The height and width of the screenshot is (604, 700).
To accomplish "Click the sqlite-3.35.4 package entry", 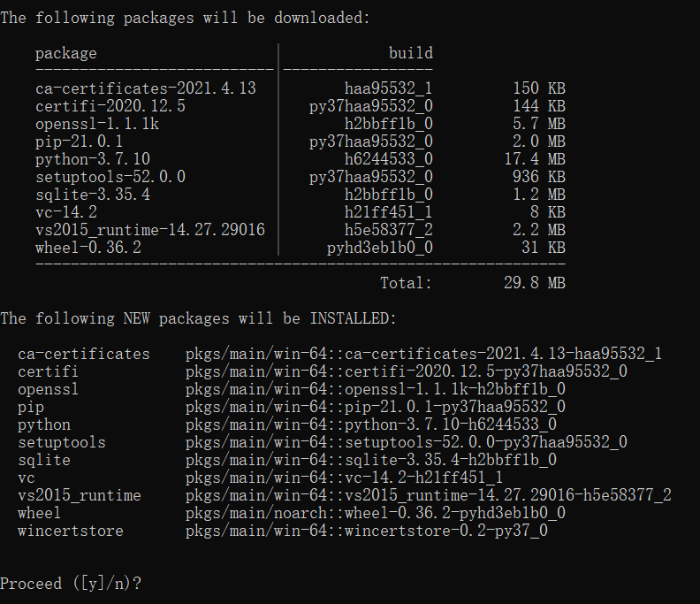I will [x=93, y=195].
